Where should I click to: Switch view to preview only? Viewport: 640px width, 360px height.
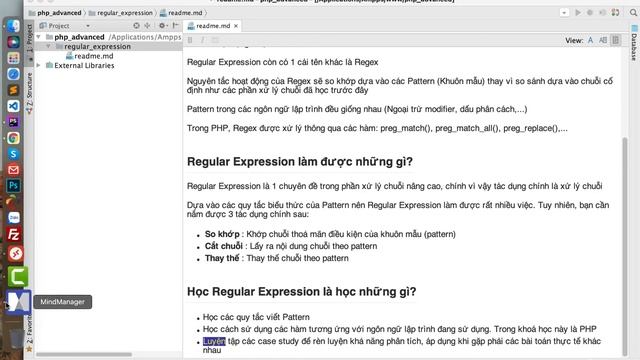[616, 40]
